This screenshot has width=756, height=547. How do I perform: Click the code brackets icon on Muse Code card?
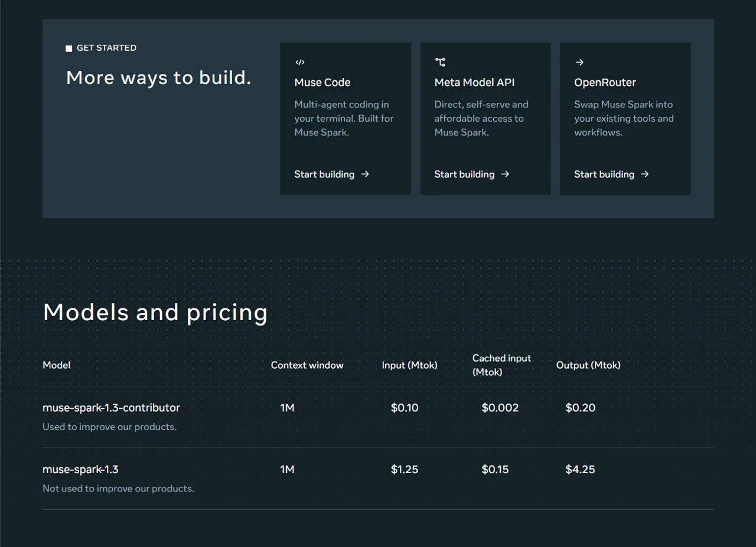click(x=299, y=62)
